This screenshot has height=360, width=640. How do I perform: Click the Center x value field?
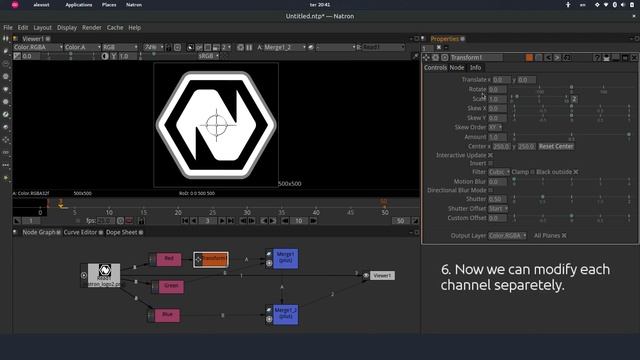(x=501, y=146)
